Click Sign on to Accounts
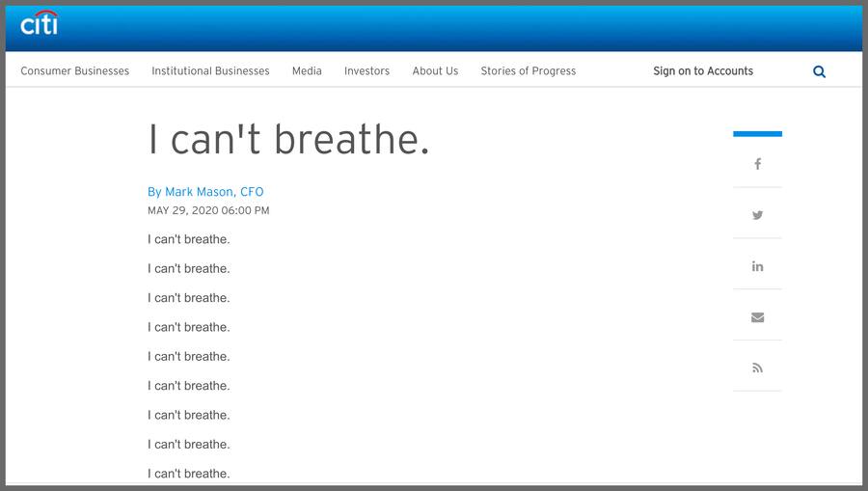The height and width of the screenshot is (491, 868). (702, 71)
